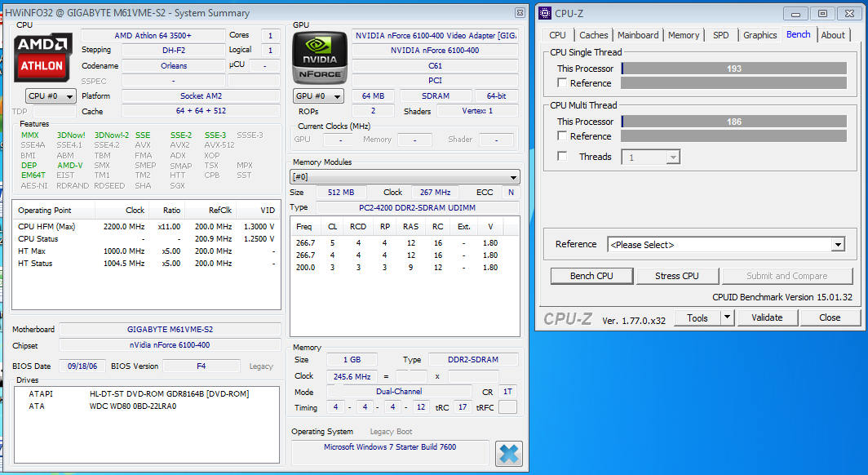Viewport: 868px width, 475px height.
Task: Select the CPU HFM (Max) row
Action: coord(146,226)
